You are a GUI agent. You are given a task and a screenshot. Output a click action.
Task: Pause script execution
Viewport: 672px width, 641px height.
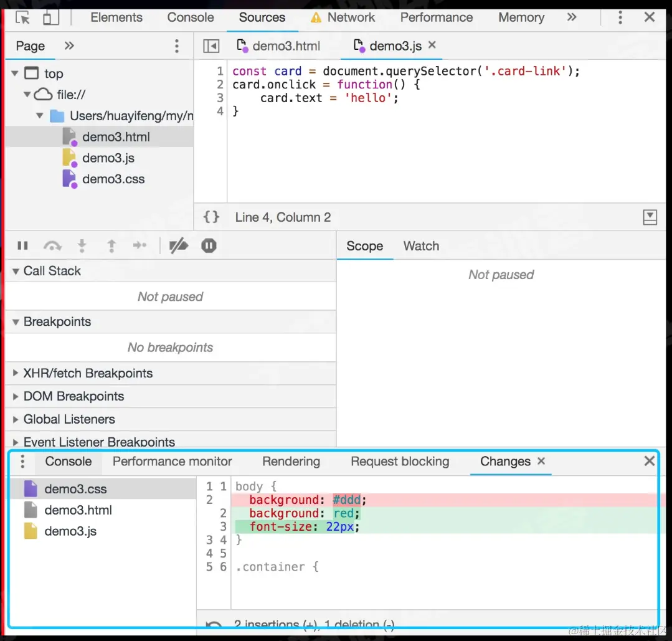tap(22, 245)
